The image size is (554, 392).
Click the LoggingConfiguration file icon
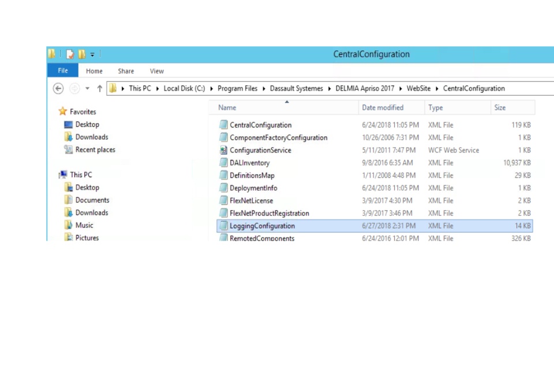click(223, 226)
